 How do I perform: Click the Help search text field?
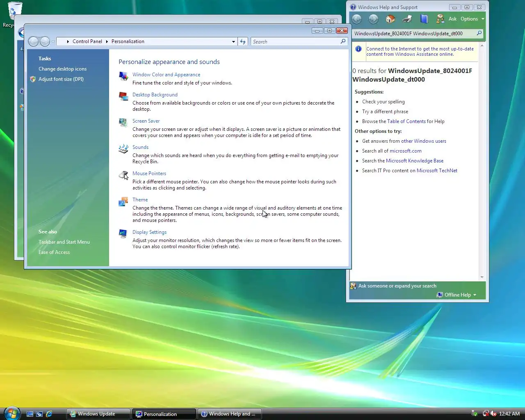tap(414, 33)
